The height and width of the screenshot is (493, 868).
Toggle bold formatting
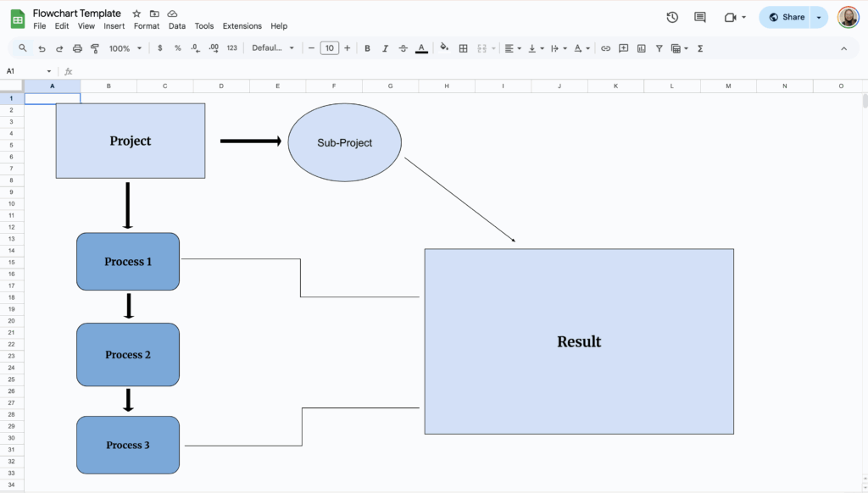tap(367, 48)
